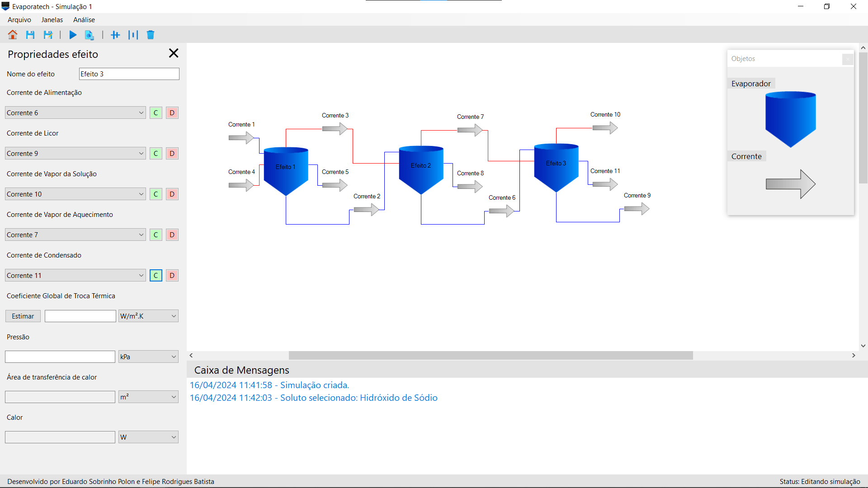Close the Propriedades efeito panel
Image resolution: width=868 pixels, height=488 pixels.
coord(174,53)
